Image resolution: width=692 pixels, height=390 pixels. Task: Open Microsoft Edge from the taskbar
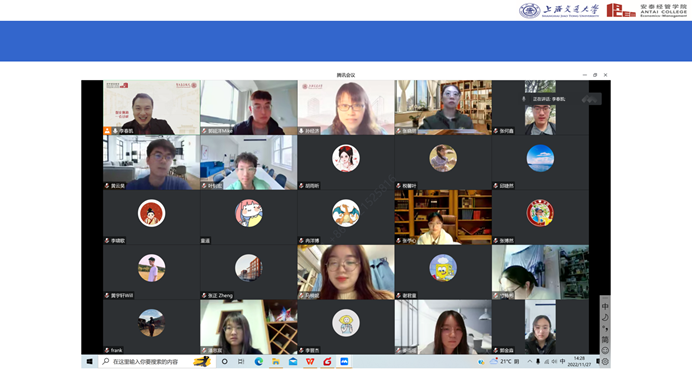259,361
